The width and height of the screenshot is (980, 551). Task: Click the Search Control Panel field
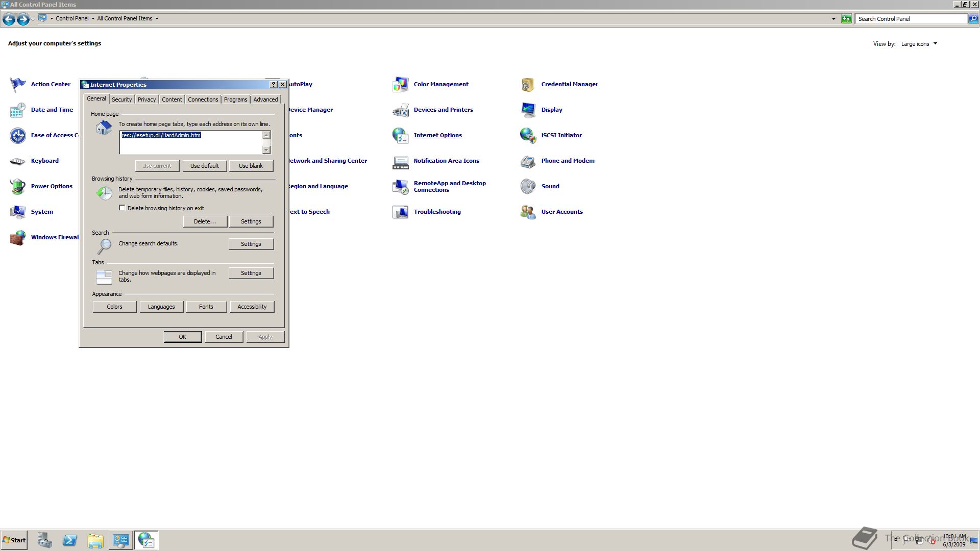coord(912,19)
